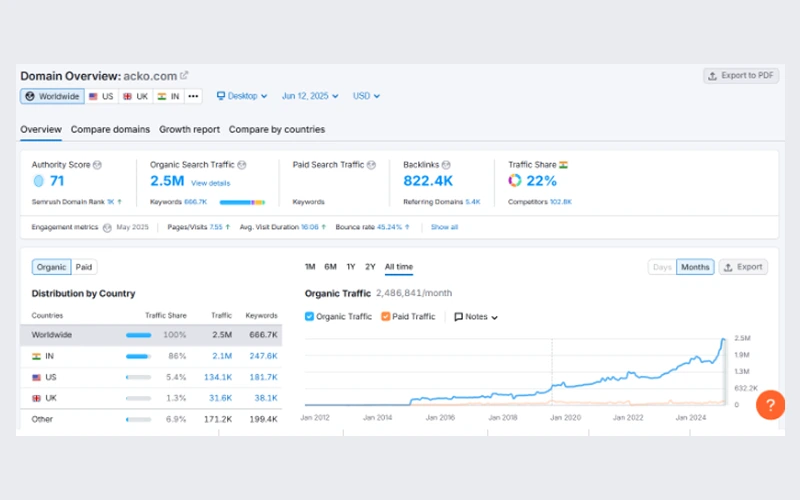
Task: Switch distribution view to Paid
Action: [x=84, y=267]
